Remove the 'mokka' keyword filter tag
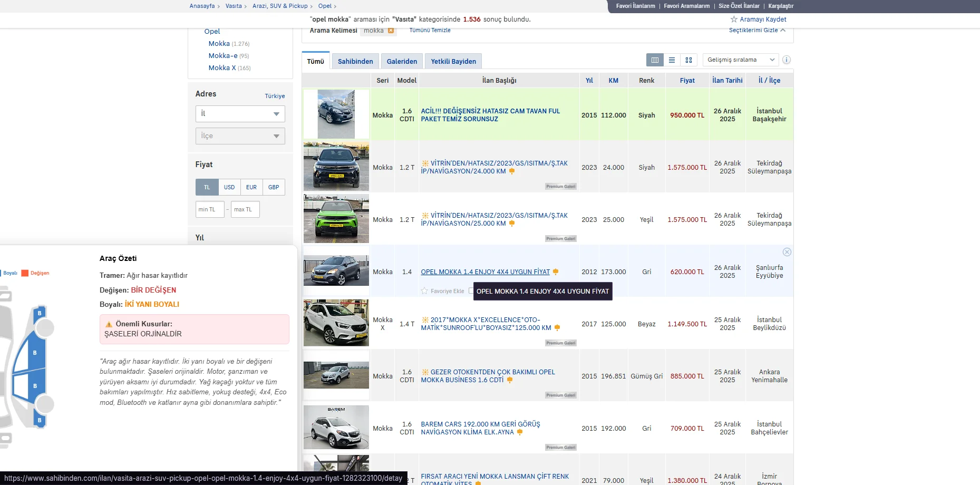Screen dimensions: 980x485 (x=391, y=31)
